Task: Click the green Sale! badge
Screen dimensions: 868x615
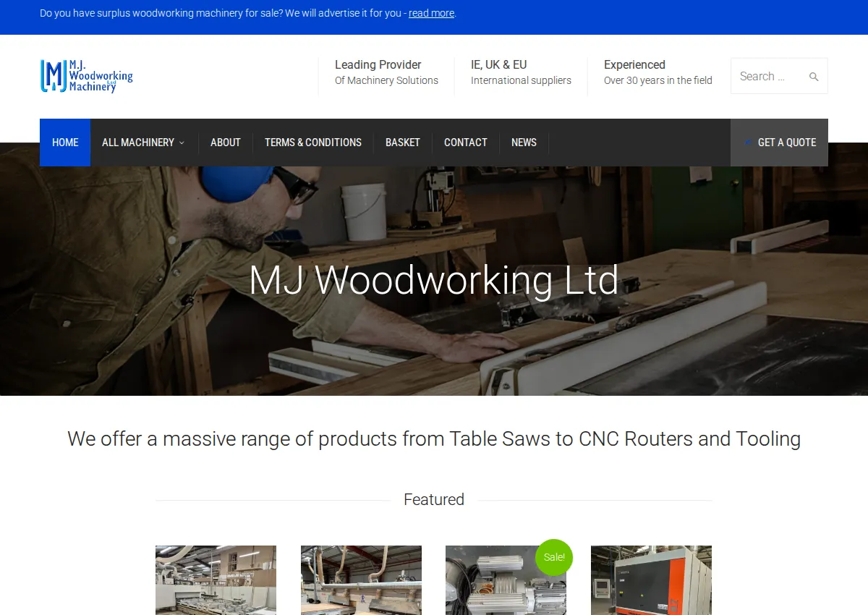Action: tap(554, 557)
